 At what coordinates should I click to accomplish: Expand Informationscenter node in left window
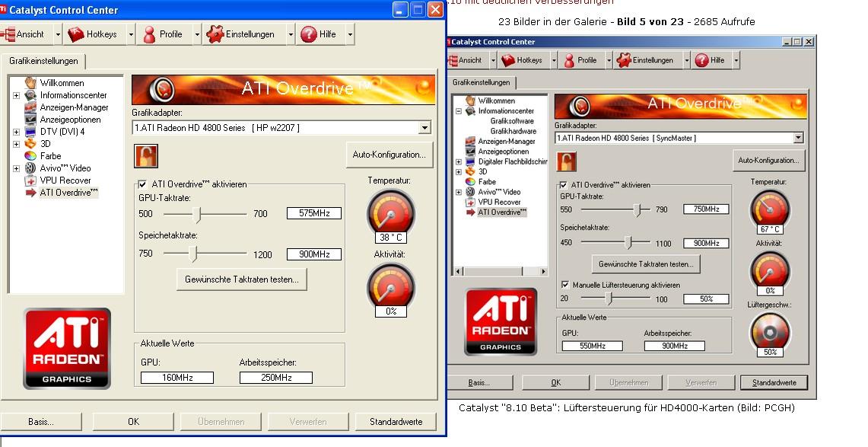[16, 95]
